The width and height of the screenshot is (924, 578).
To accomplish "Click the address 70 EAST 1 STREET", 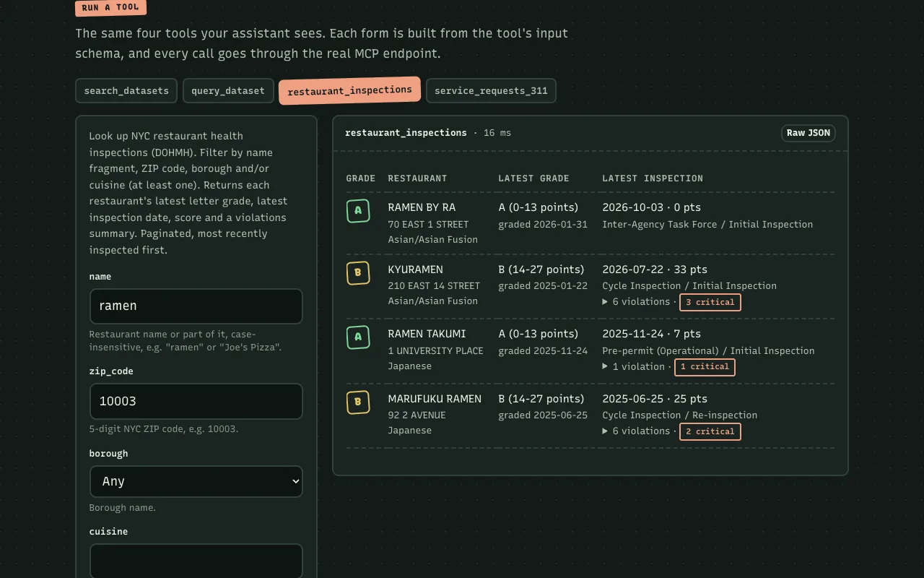I will pos(428,225).
